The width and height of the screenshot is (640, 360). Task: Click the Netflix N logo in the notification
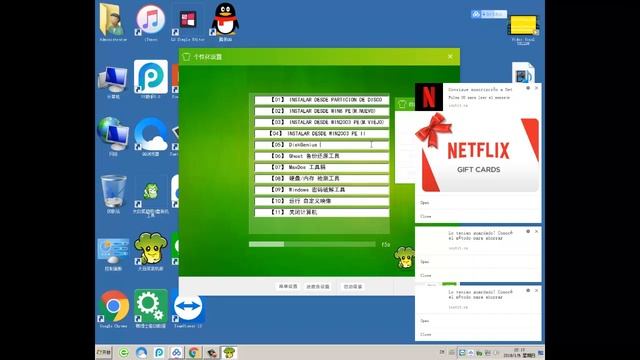click(429, 97)
